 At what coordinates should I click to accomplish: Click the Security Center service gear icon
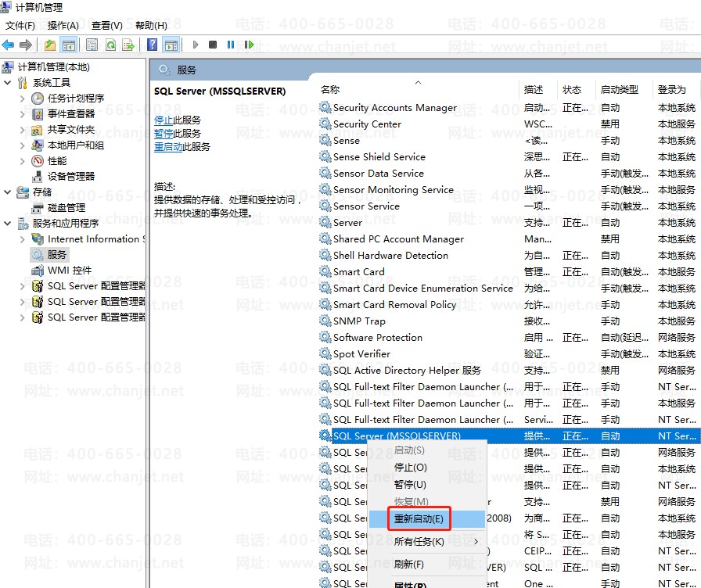pos(325,124)
